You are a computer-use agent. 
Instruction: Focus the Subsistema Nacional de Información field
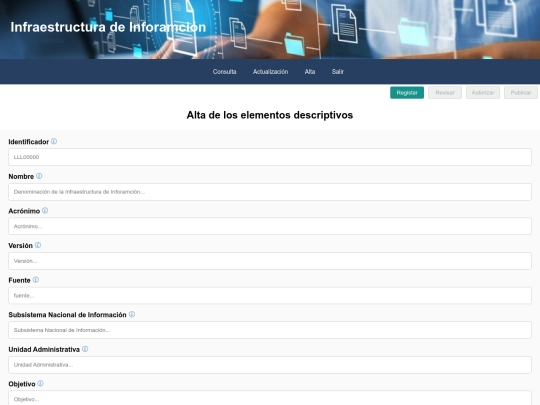(270, 330)
